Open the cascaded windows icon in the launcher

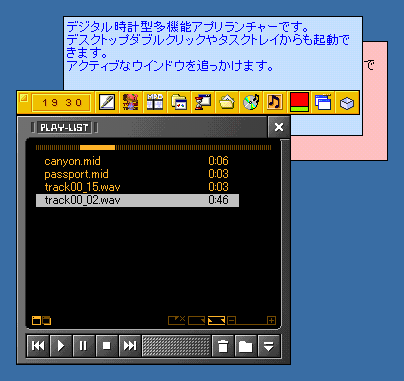323,102
